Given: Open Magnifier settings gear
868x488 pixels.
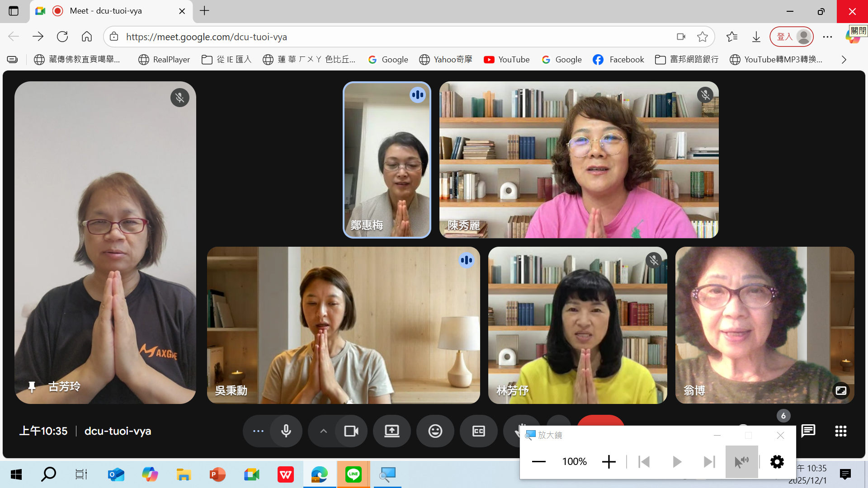Looking at the screenshot, I should (x=777, y=462).
